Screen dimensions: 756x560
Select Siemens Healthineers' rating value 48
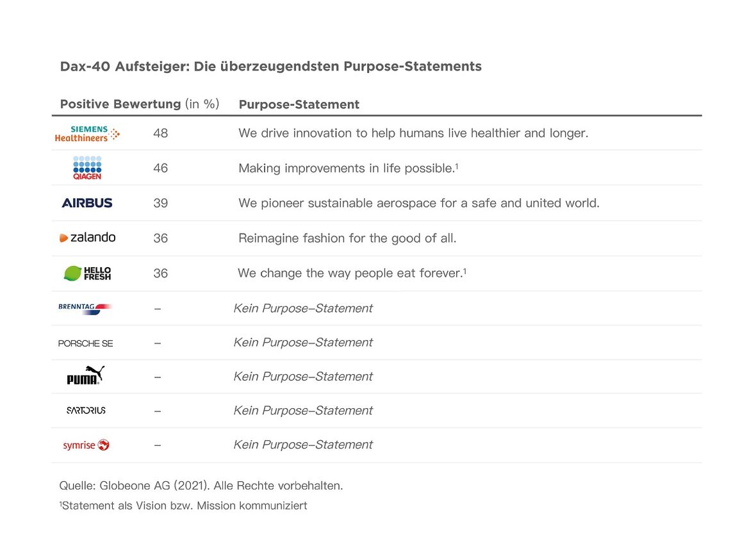click(161, 133)
